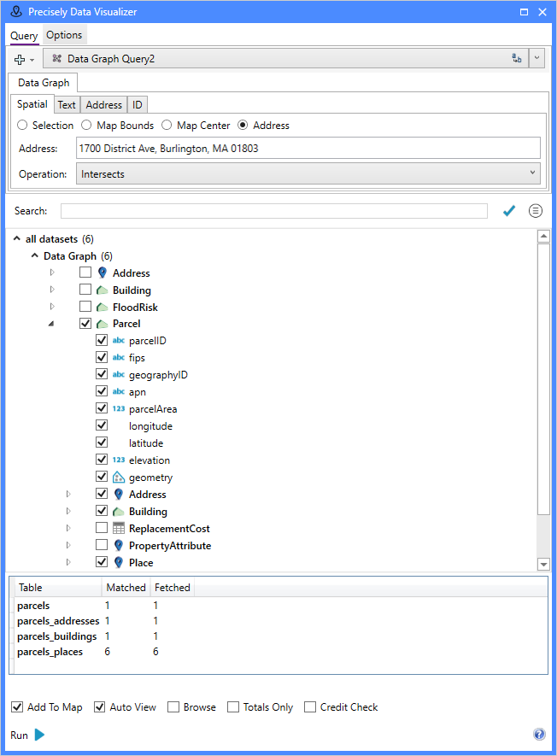
Task: Select the Map Center radio option
Action: point(167,125)
